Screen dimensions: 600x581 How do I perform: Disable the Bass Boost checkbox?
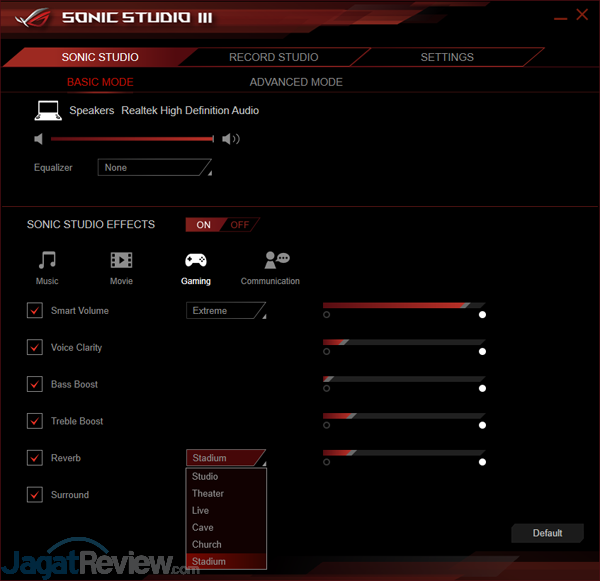[x=35, y=384]
